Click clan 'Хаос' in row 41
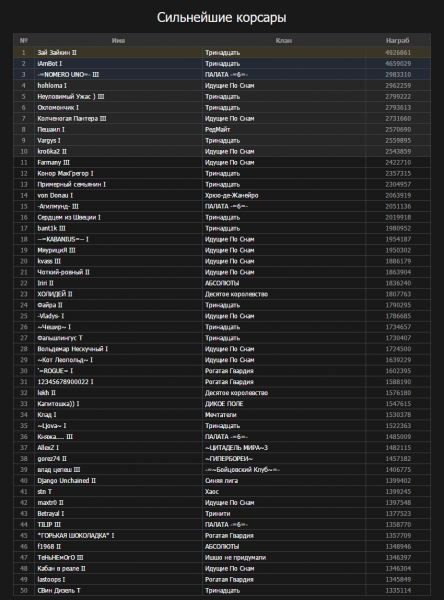The height and width of the screenshot is (600, 444). (212, 492)
